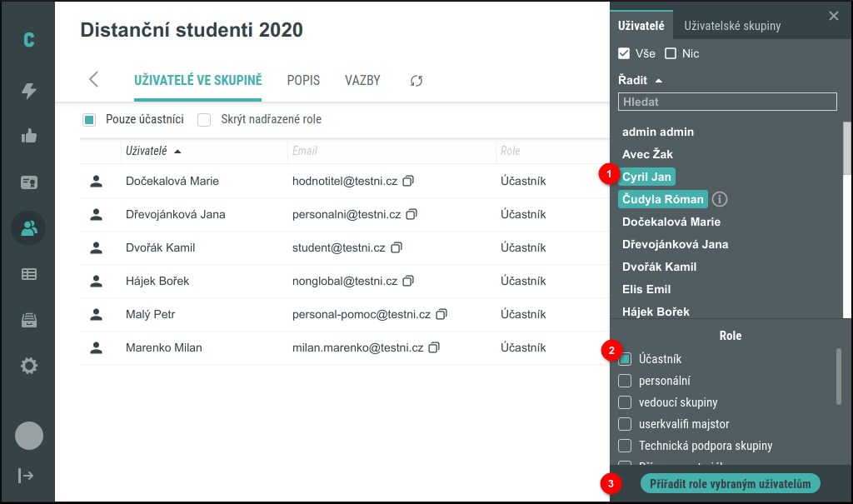
Task: Click the archive box icon in sidebar
Action: coord(29,319)
